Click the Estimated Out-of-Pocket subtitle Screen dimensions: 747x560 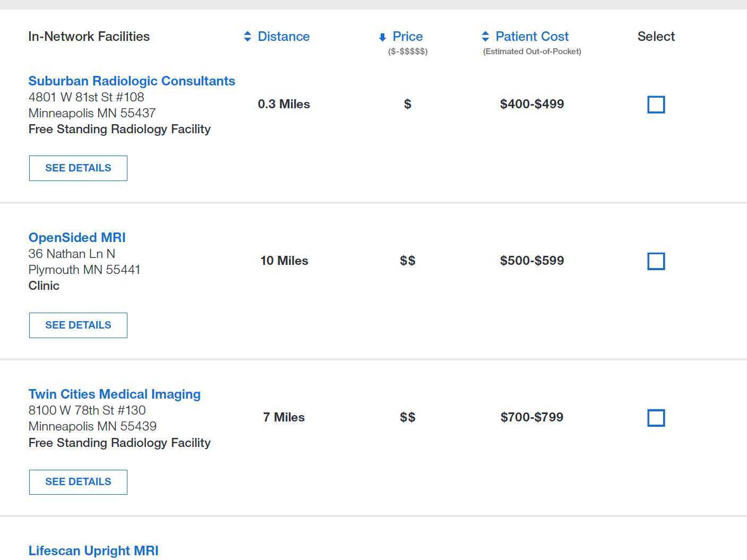point(532,51)
